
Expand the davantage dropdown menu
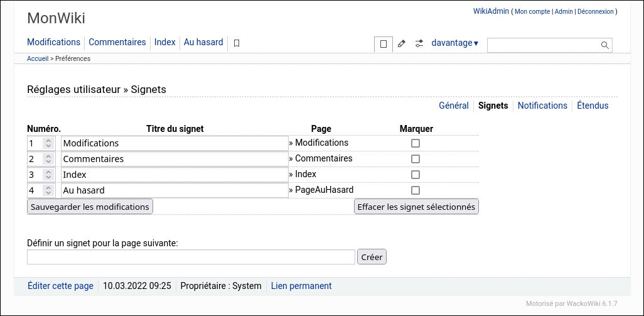pos(454,43)
